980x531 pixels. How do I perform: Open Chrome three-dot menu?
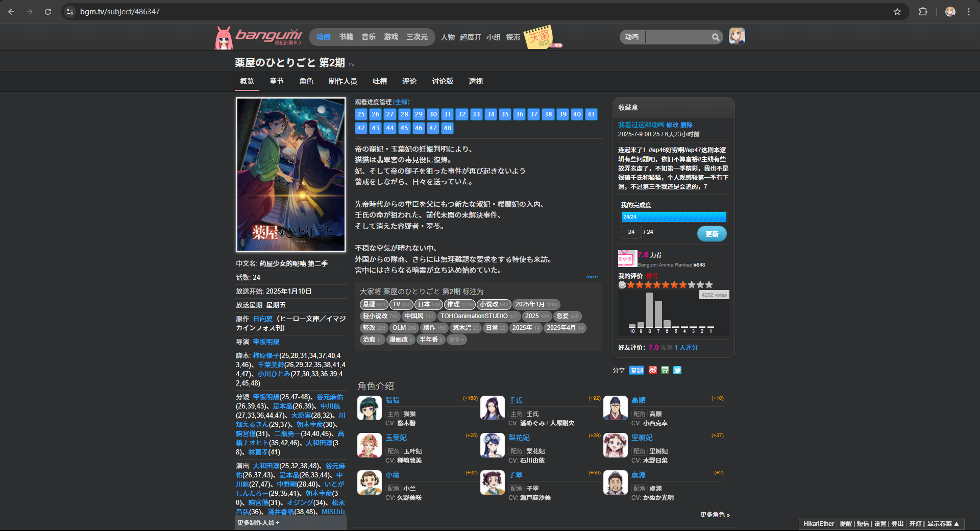(968, 11)
